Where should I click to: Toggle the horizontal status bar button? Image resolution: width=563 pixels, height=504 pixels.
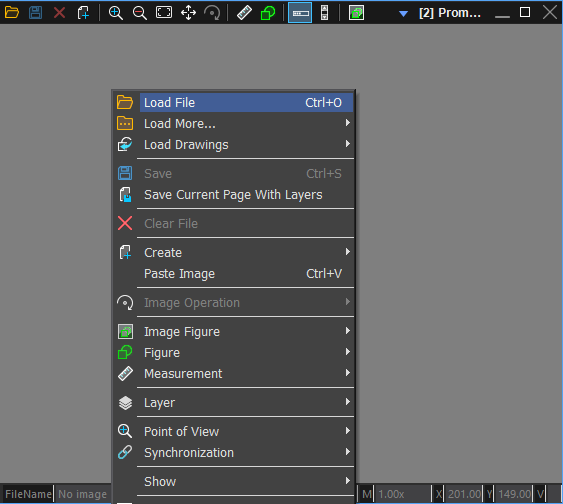coord(300,13)
